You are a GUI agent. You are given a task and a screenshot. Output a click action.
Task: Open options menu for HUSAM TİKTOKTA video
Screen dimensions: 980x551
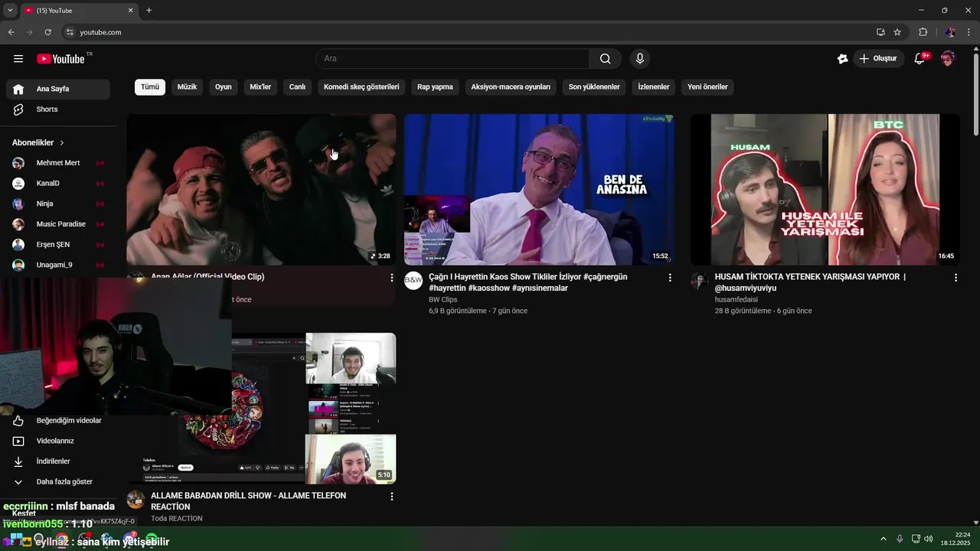pyautogui.click(x=955, y=278)
